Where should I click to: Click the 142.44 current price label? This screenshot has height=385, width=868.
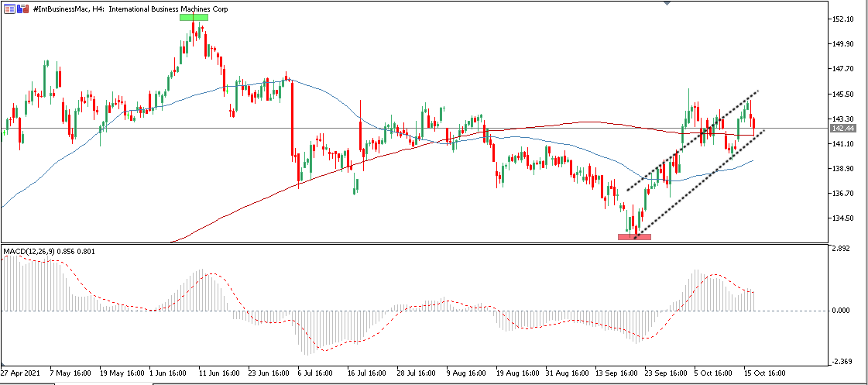tap(842, 128)
